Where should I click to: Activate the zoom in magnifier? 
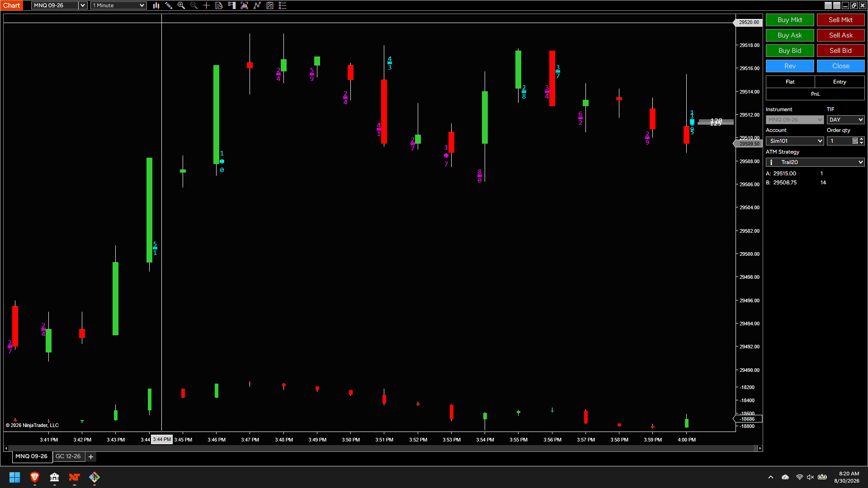click(x=181, y=5)
